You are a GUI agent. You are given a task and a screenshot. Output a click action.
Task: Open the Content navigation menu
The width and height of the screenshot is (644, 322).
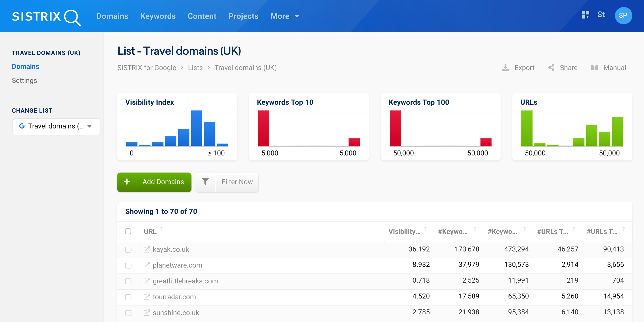202,16
